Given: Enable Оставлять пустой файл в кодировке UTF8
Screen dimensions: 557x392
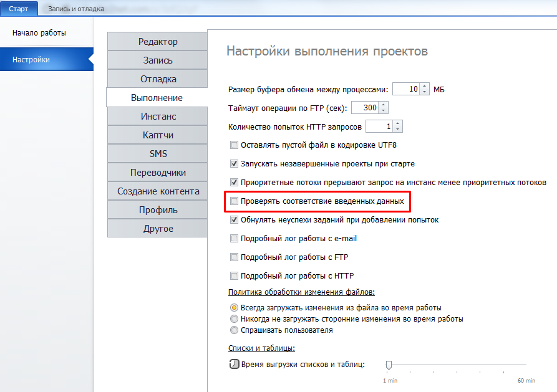Looking at the screenshot, I should 234,145.
